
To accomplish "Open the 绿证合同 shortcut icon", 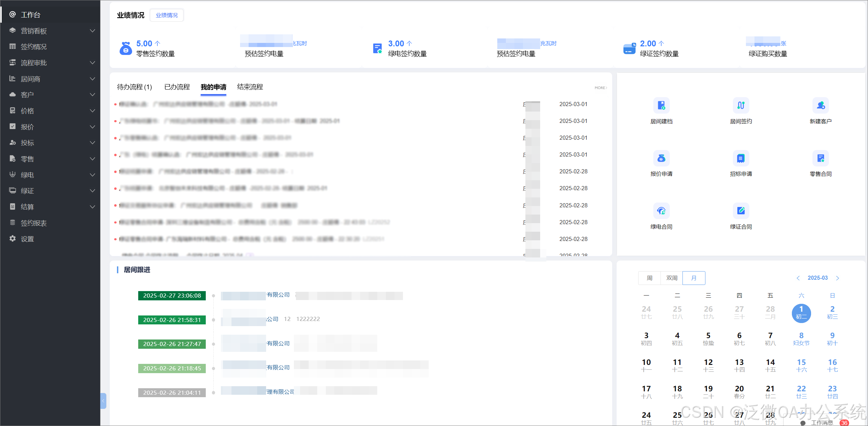I will click(x=741, y=211).
